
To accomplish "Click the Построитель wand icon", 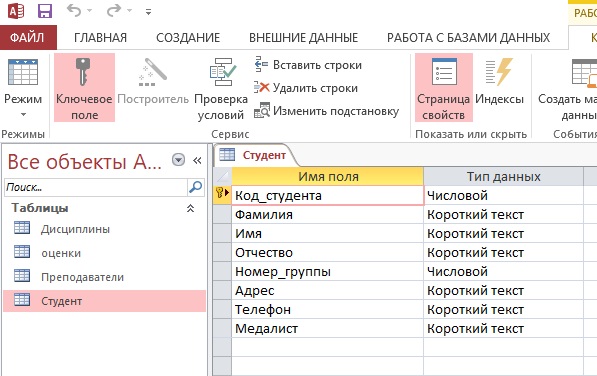I will pos(153,72).
